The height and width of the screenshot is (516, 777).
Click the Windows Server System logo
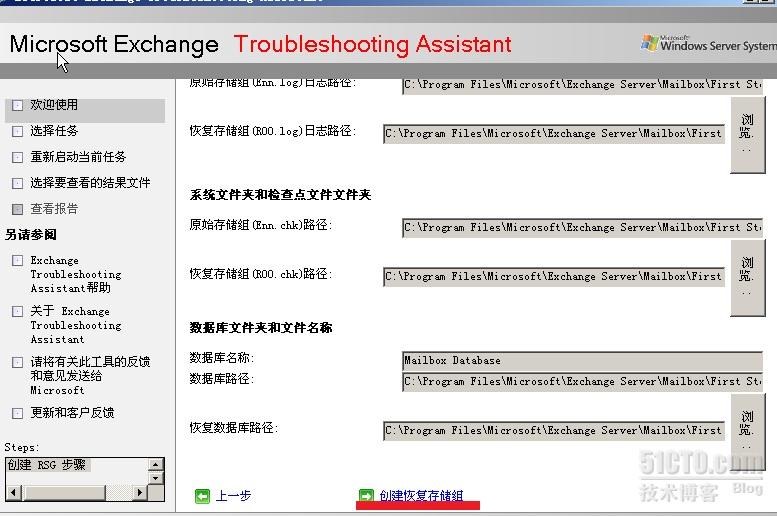pos(708,44)
